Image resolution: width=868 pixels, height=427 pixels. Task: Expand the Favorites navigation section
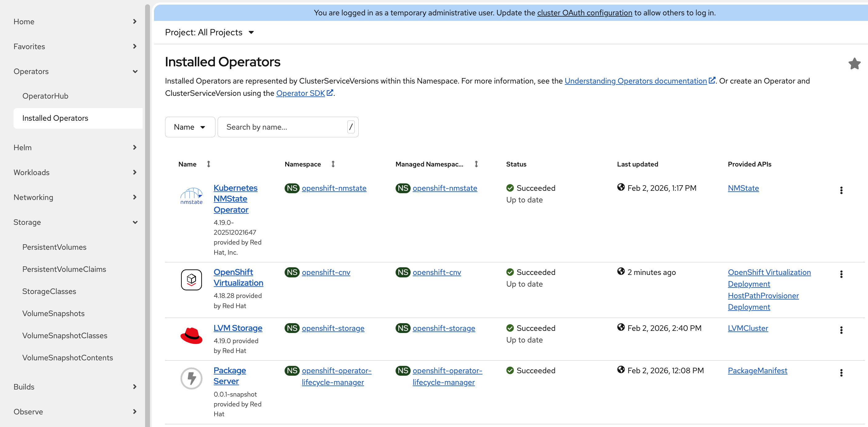[75, 46]
